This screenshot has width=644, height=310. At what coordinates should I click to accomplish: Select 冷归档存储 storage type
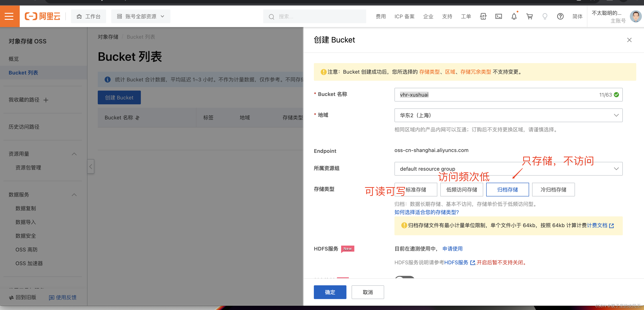tap(554, 190)
